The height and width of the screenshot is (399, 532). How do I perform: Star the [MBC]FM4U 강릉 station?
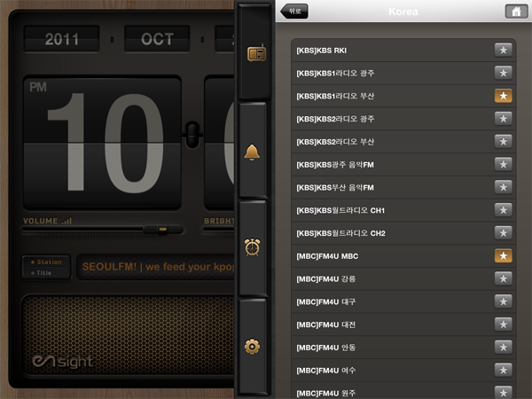pyautogui.click(x=503, y=279)
